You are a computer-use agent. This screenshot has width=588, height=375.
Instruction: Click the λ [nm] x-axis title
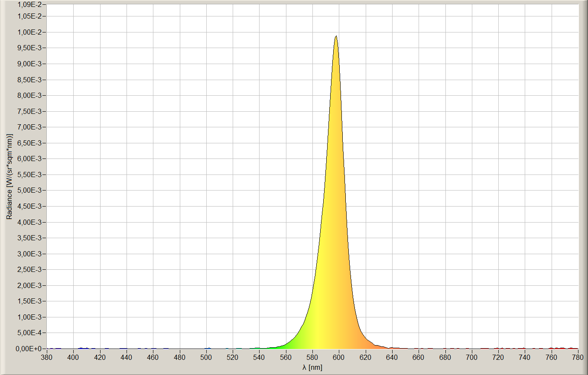coord(312,368)
